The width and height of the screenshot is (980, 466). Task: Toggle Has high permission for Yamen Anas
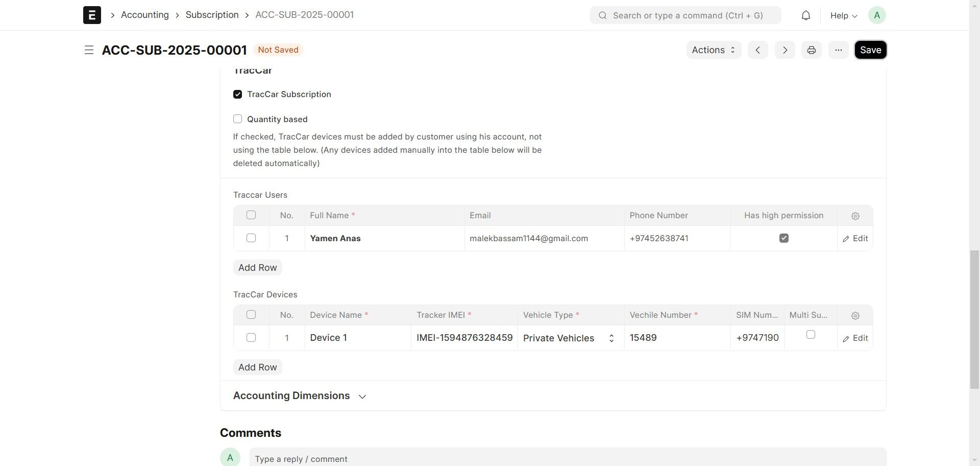[784, 238]
